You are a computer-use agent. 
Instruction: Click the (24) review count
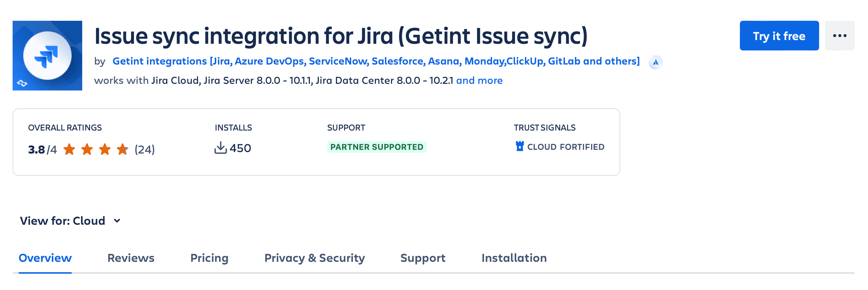[x=144, y=149]
